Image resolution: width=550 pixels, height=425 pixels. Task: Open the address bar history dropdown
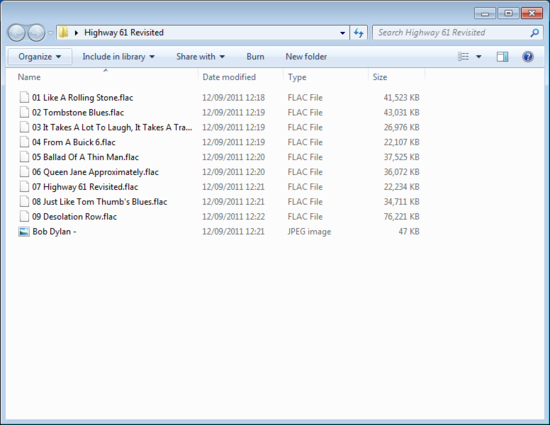[x=342, y=33]
